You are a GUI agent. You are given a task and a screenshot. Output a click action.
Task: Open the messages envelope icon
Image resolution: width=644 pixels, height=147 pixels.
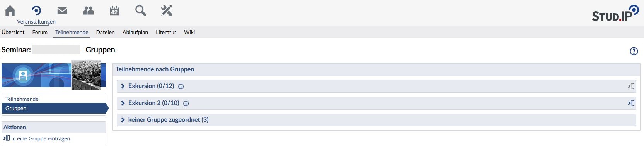click(x=62, y=10)
